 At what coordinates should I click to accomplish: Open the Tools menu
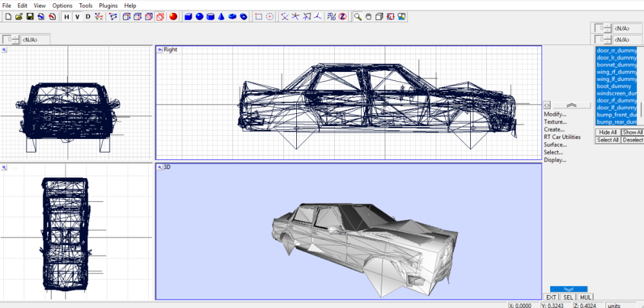(x=86, y=6)
